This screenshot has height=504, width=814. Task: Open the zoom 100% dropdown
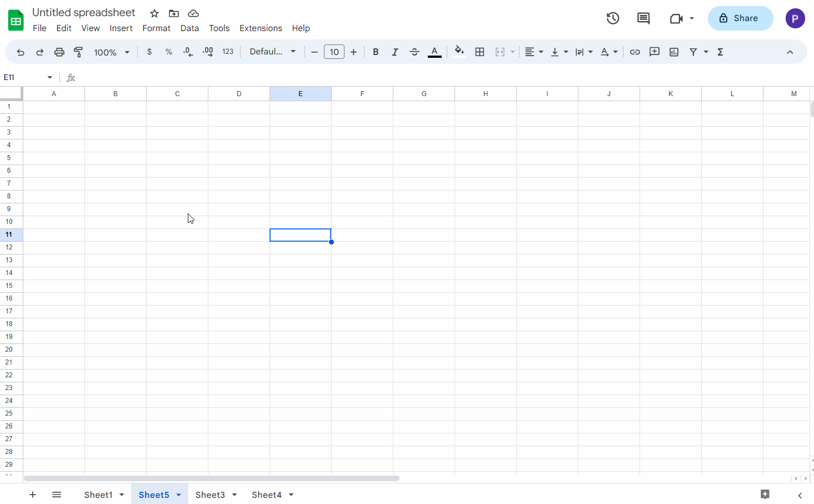click(112, 52)
